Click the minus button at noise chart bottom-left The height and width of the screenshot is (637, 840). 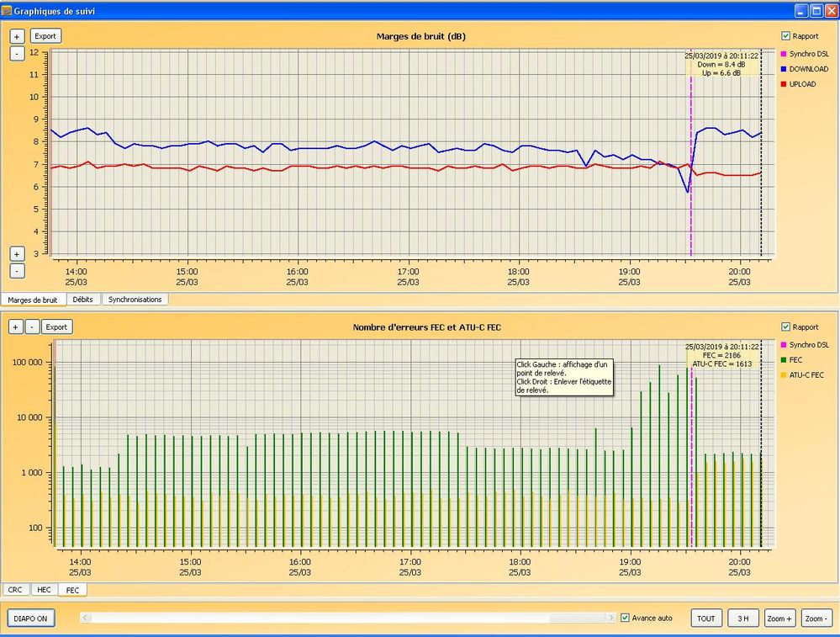click(x=17, y=271)
